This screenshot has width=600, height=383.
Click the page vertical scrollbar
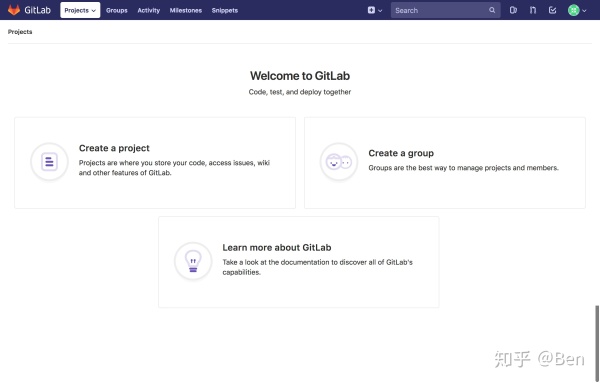coord(597,343)
